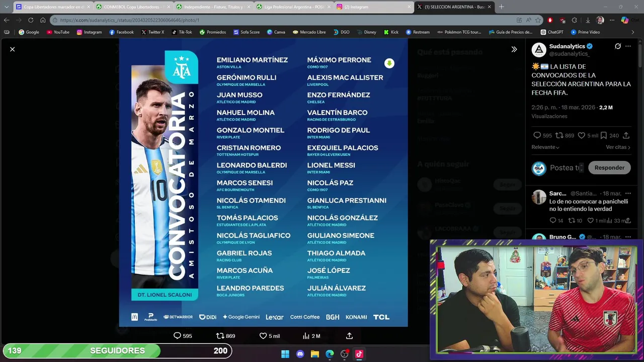Open Kick bookmark
Screen dimensions: 644x362
pos(391,32)
